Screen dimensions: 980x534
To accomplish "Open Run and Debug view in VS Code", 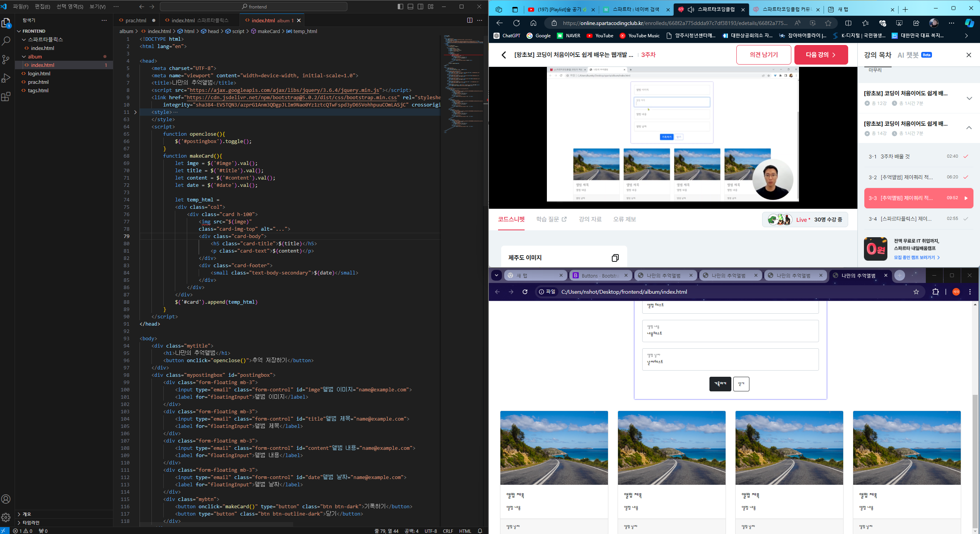I will 6,78.
